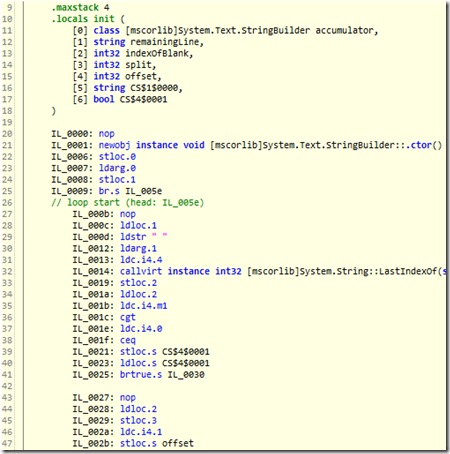Click 'IL_0027: nop' instruction
This screenshot has width=450, height=454.
tap(104, 397)
